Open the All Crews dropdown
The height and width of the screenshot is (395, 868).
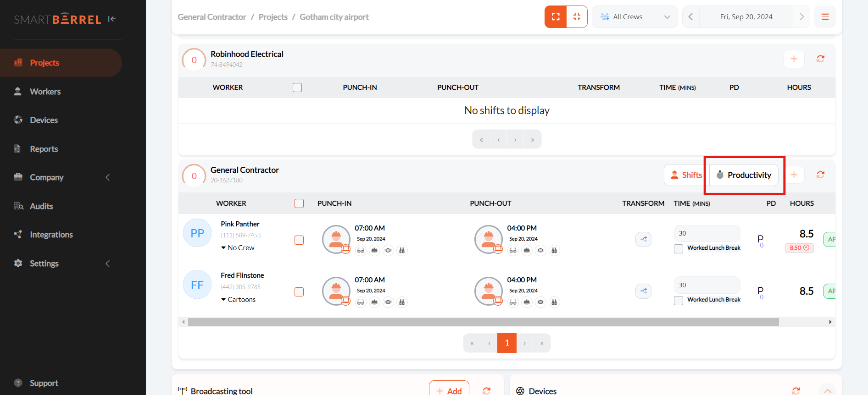coord(635,17)
